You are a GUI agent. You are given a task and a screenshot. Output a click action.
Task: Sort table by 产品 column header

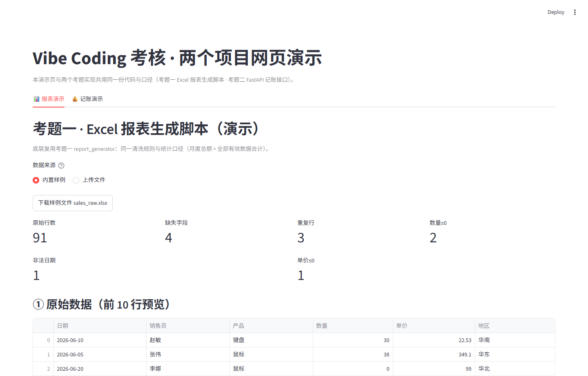click(271, 326)
